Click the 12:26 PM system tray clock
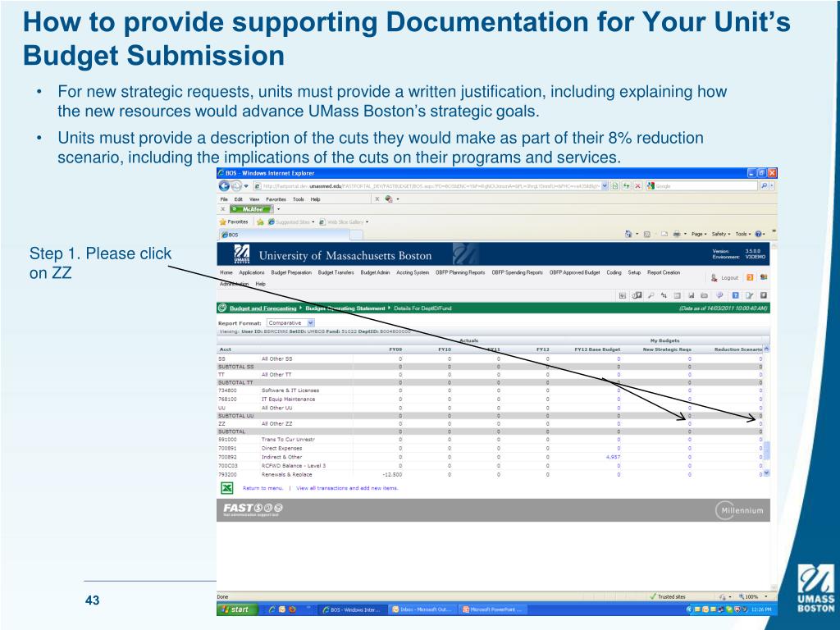The image size is (840, 630). 761,609
